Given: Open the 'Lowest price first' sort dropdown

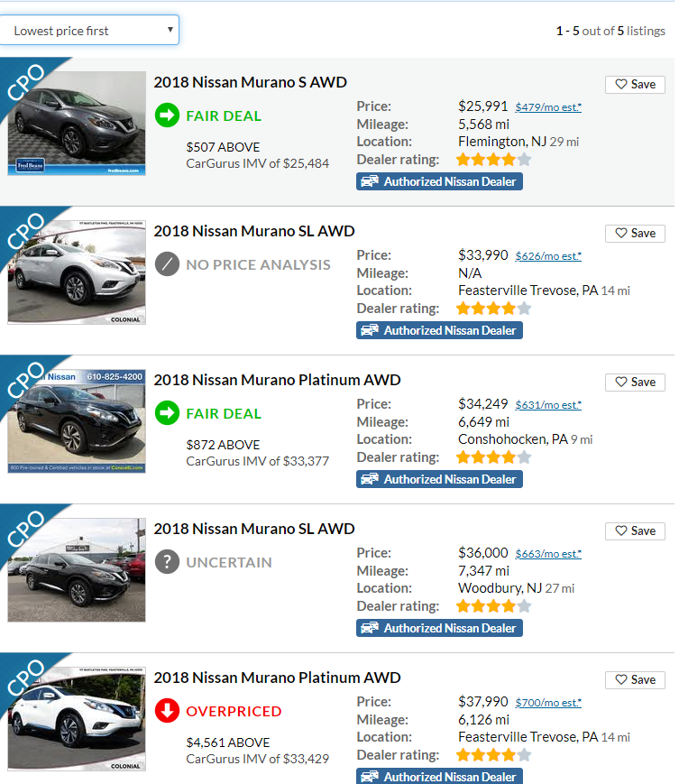Looking at the screenshot, I should (x=89, y=31).
